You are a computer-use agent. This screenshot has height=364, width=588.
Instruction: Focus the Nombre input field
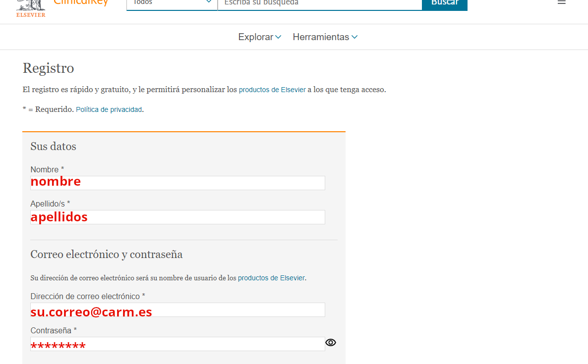(x=177, y=183)
